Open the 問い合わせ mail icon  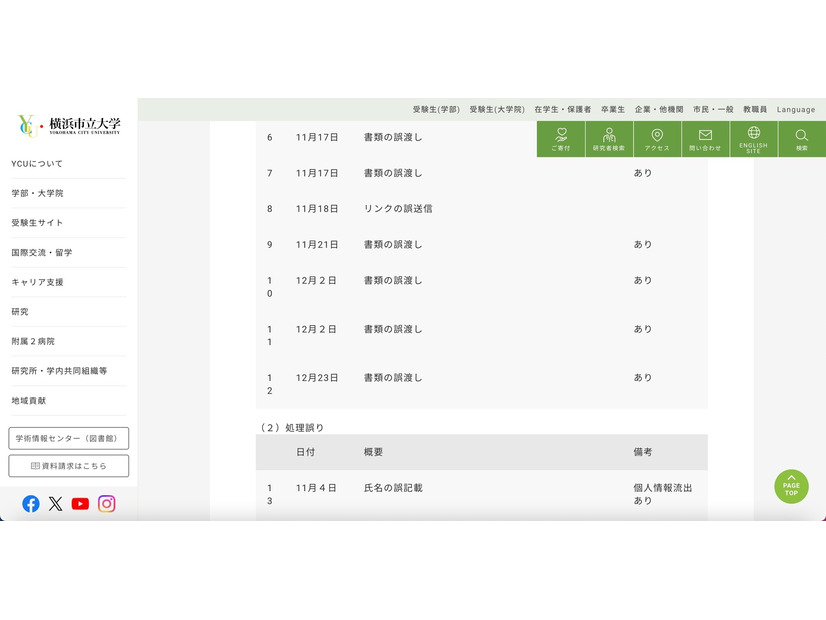705,139
